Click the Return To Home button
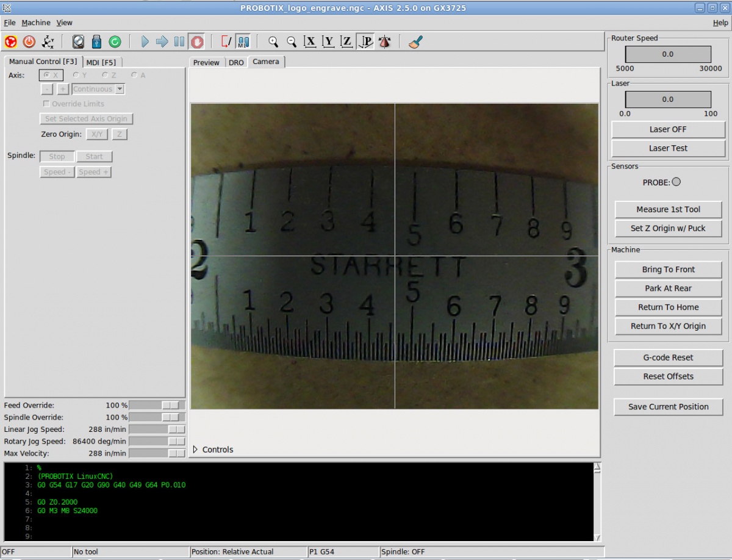The height and width of the screenshot is (560, 732). [x=668, y=307]
